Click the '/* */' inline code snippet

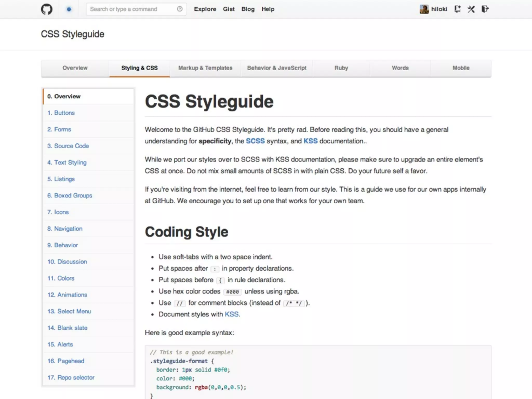[x=294, y=303]
